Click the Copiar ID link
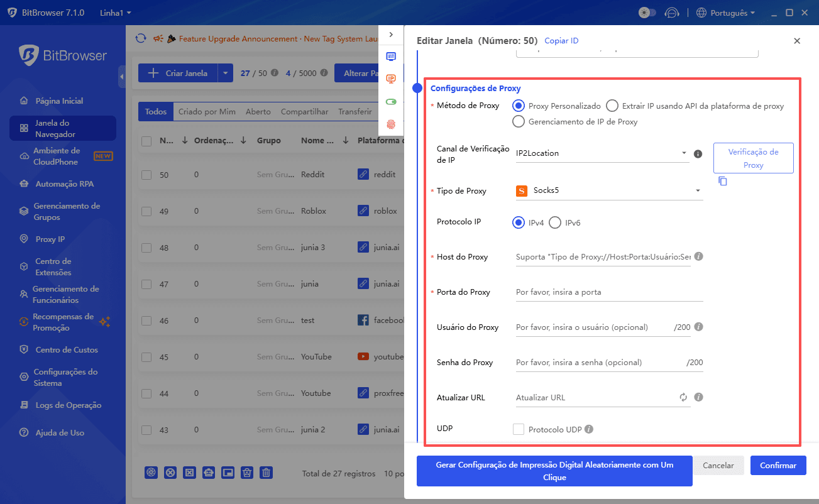Image resolution: width=819 pixels, height=504 pixels. click(561, 40)
